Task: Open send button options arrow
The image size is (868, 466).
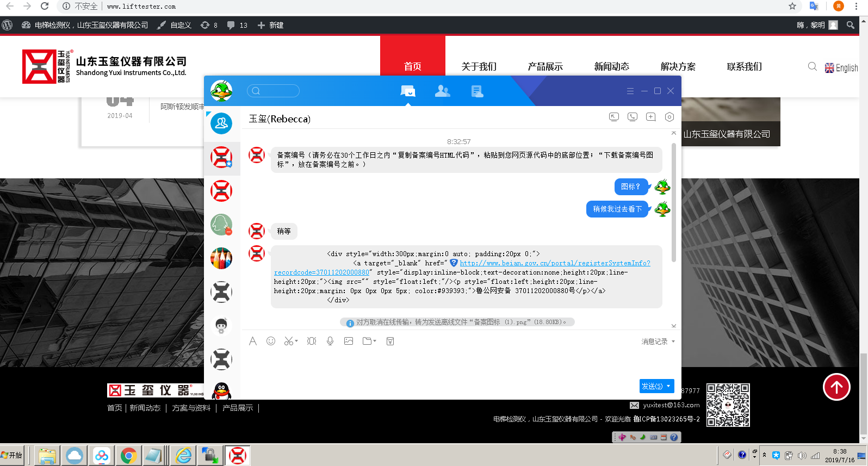Action: (x=669, y=386)
